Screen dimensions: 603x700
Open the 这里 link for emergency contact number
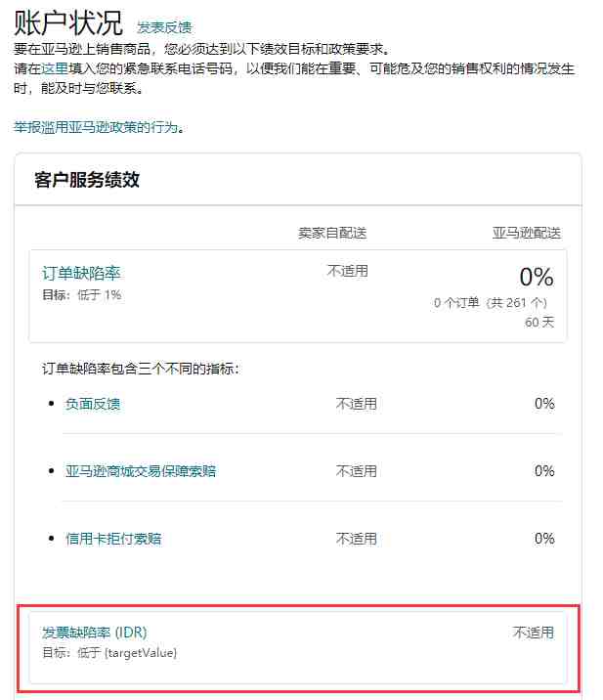[55, 68]
